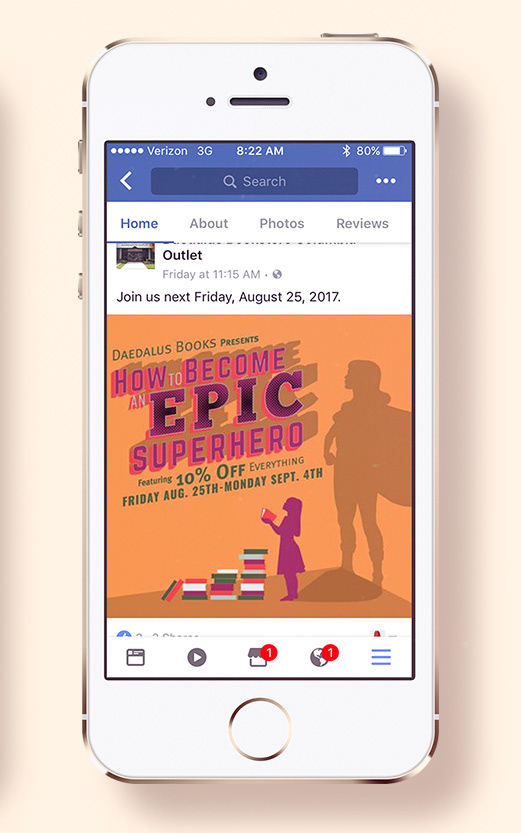Viewport: 521px width, 833px height.
Task: Click the Search input field
Action: point(254,181)
